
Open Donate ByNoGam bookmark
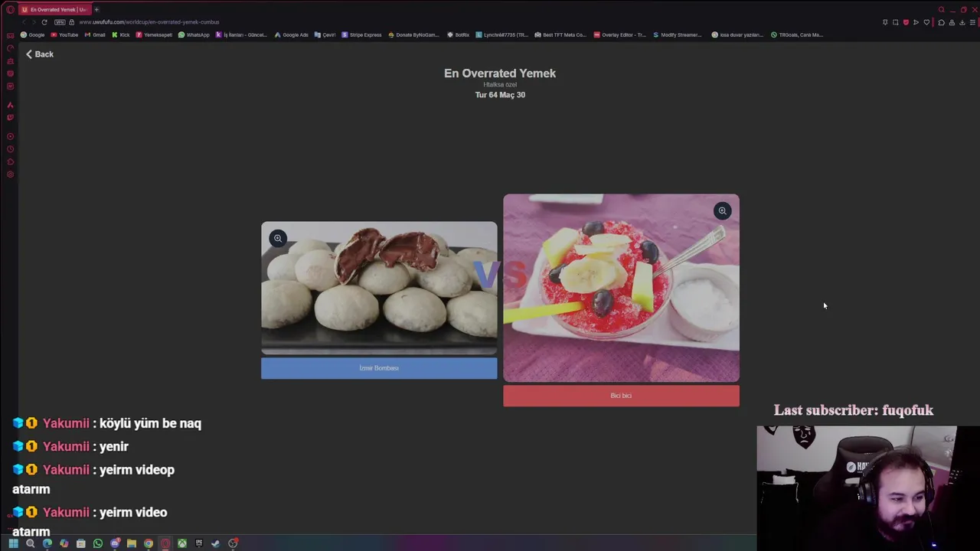tap(413, 34)
